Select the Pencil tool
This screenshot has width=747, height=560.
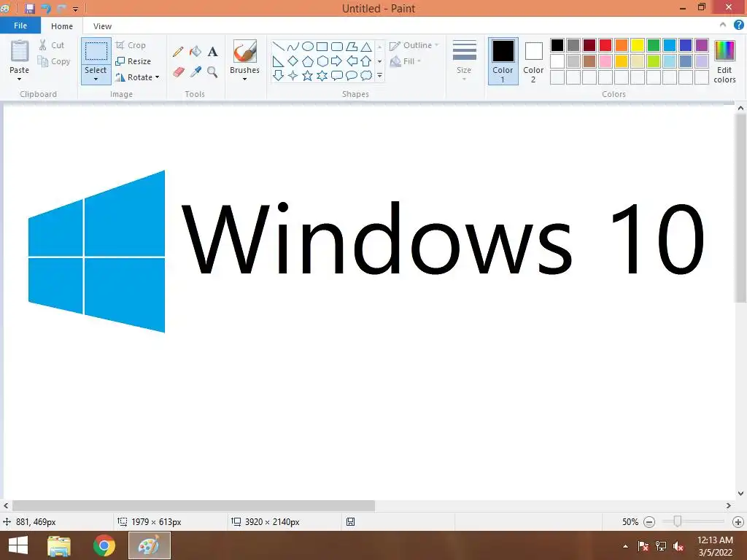(178, 52)
